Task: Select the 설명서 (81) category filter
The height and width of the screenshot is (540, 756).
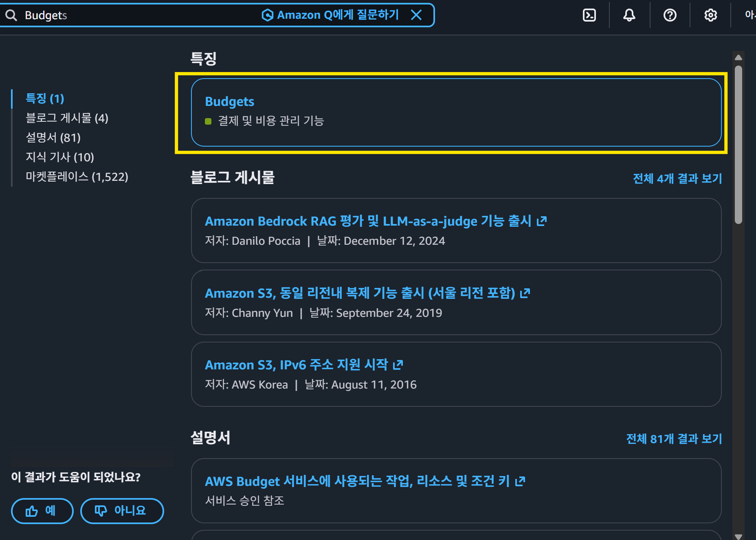Action: point(53,138)
